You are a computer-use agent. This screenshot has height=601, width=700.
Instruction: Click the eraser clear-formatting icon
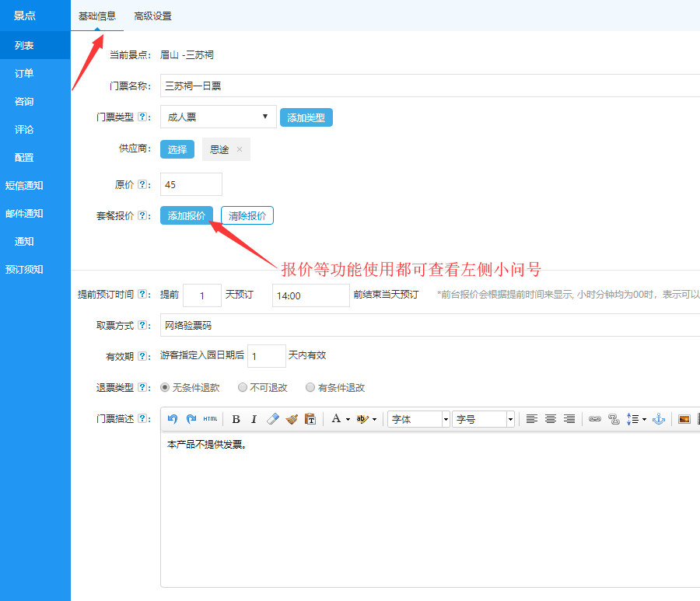[x=272, y=419]
